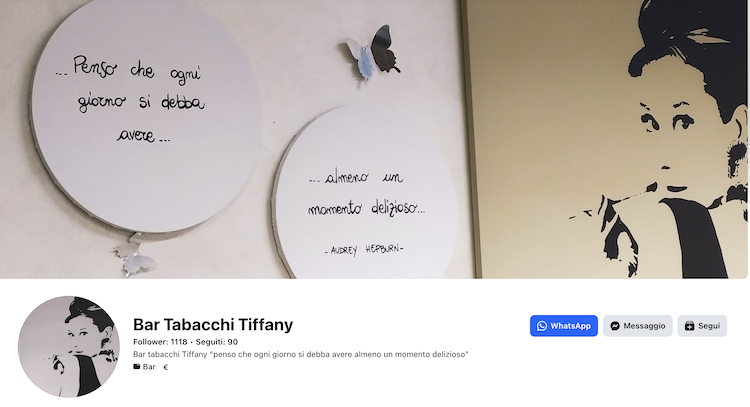Viewport: 750px width, 407px height.
Task: Click the euro price range symbol
Action: point(166,367)
